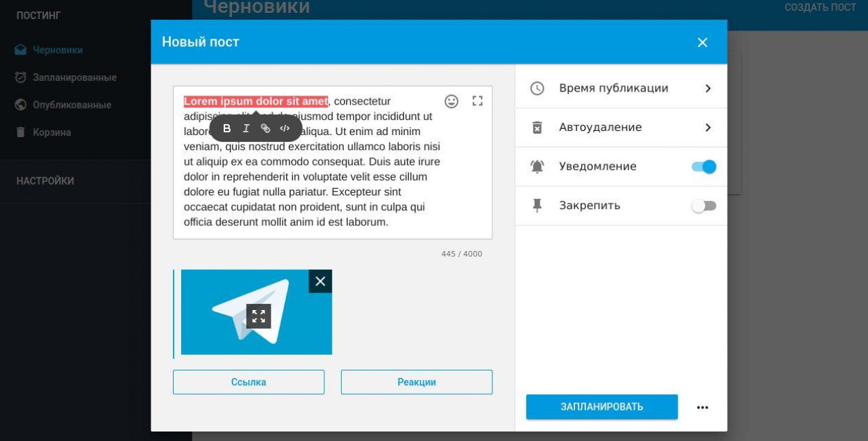This screenshot has height=441, width=868.
Task: Open the three-dot more options menu
Action: [x=703, y=407]
